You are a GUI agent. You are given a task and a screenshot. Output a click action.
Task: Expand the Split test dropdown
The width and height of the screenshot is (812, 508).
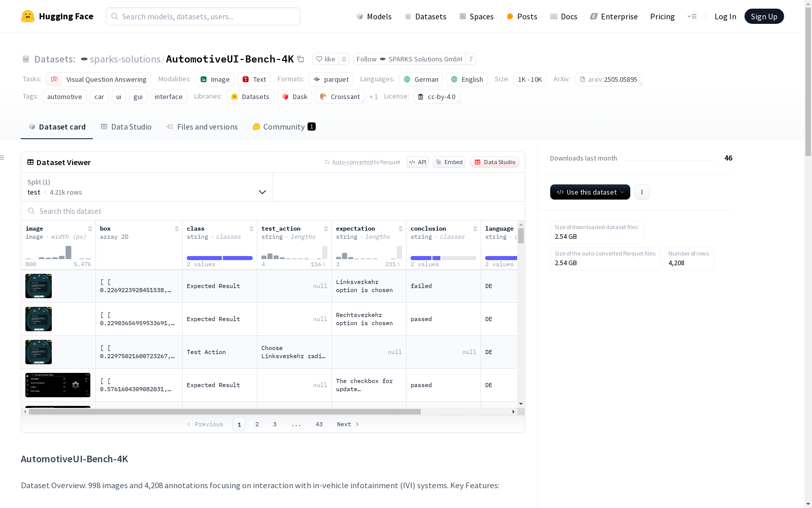pyautogui.click(x=147, y=187)
